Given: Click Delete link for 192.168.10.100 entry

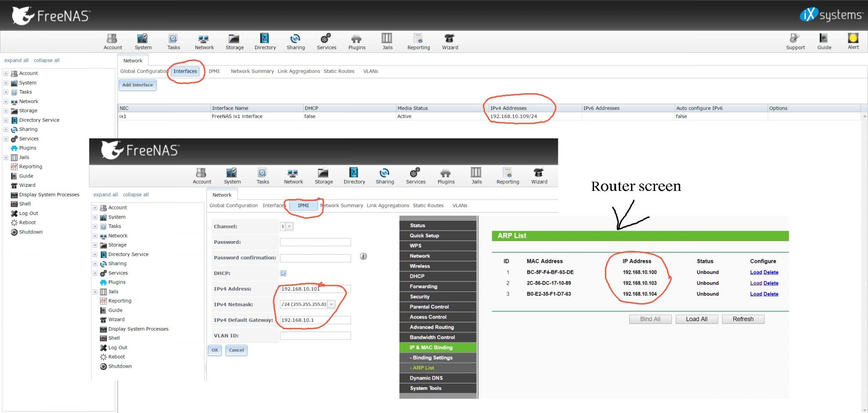Looking at the screenshot, I should (771, 272).
